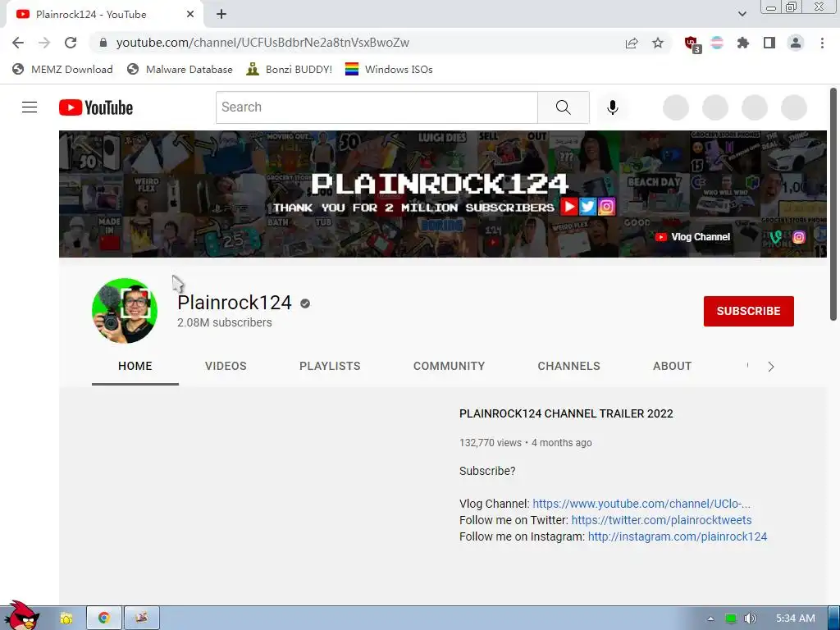Open the Malware Database bookmark
Viewport: 840px width, 630px height.
coord(180,69)
